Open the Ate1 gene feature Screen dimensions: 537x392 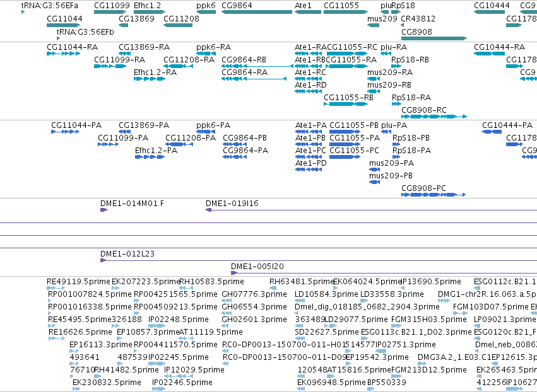tap(308, 12)
